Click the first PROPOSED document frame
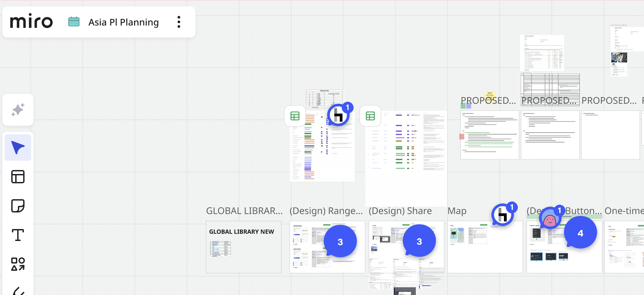The image size is (644, 295). [x=490, y=135]
